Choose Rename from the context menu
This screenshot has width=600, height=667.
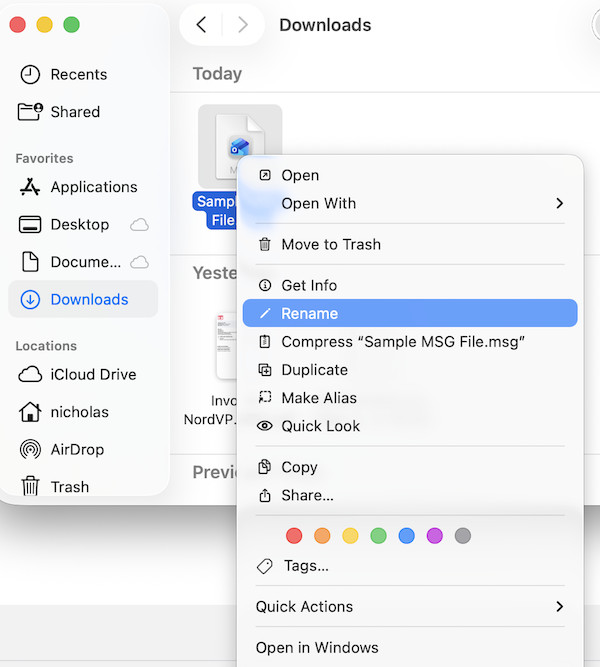coord(309,314)
